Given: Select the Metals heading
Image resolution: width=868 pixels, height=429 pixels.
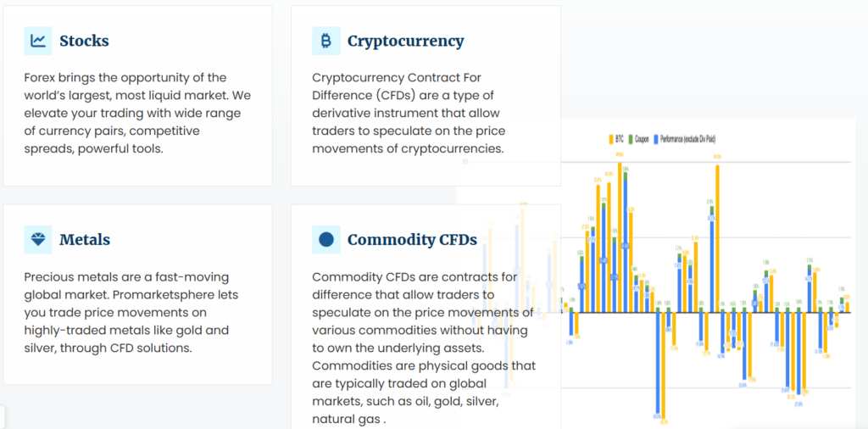Looking at the screenshot, I should (x=85, y=240).
